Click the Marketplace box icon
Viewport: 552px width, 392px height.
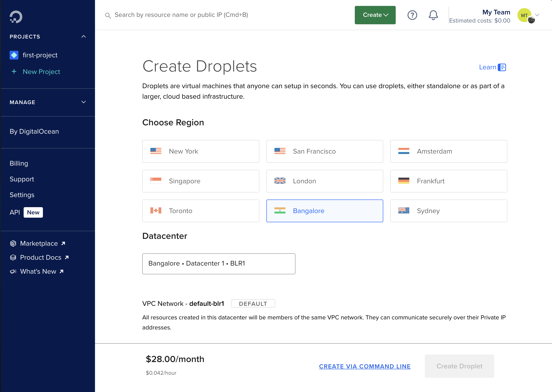tap(13, 243)
